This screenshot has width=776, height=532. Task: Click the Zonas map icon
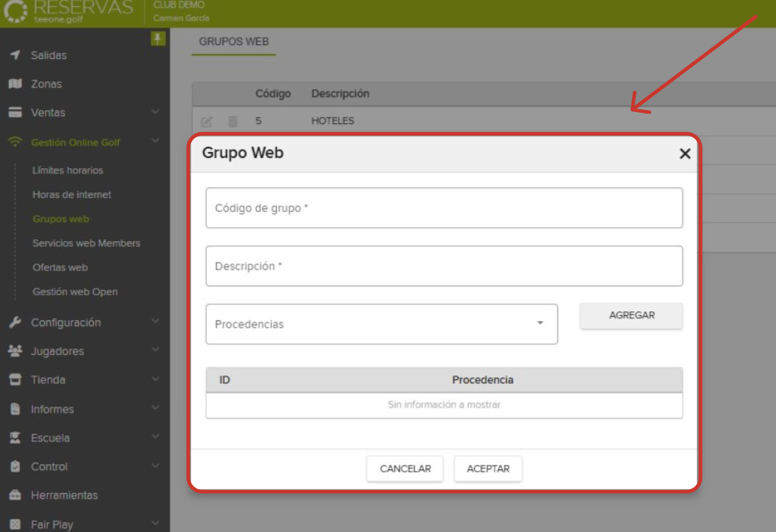[x=15, y=84]
